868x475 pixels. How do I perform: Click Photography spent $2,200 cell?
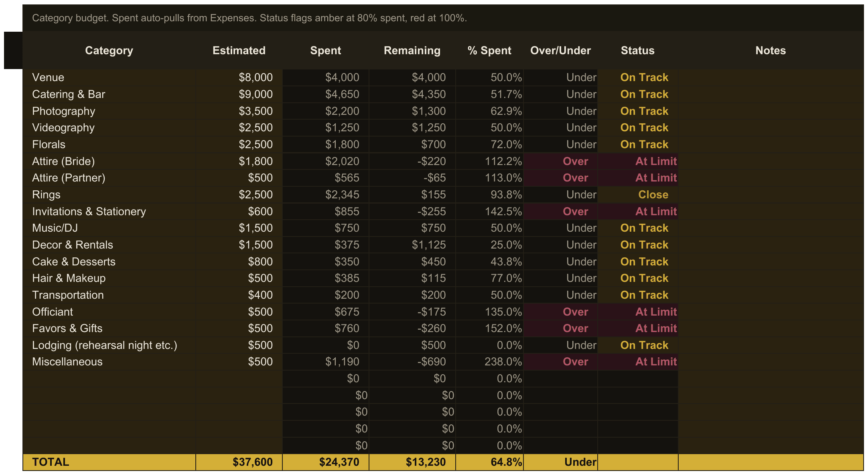[x=326, y=111]
